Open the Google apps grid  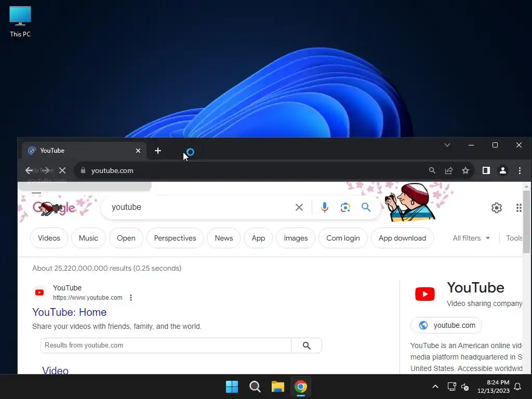click(518, 208)
